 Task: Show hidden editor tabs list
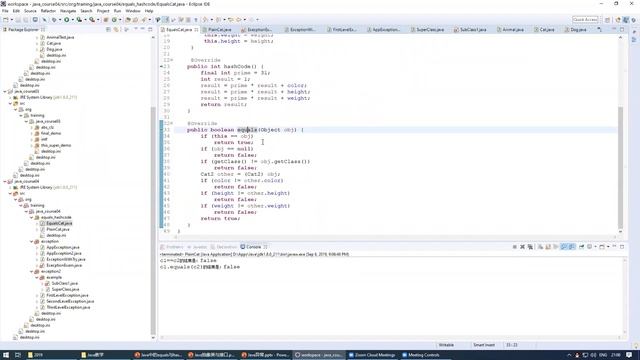tap(599, 29)
